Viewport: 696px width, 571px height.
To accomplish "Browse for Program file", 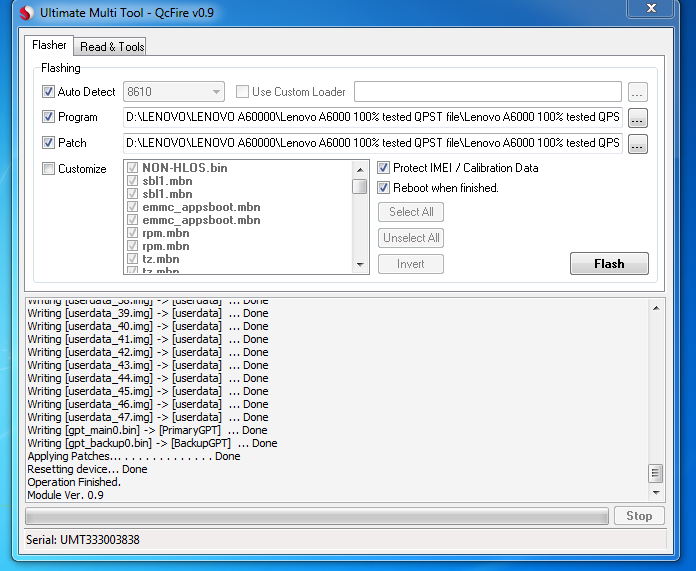I will pyautogui.click(x=637, y=118).
